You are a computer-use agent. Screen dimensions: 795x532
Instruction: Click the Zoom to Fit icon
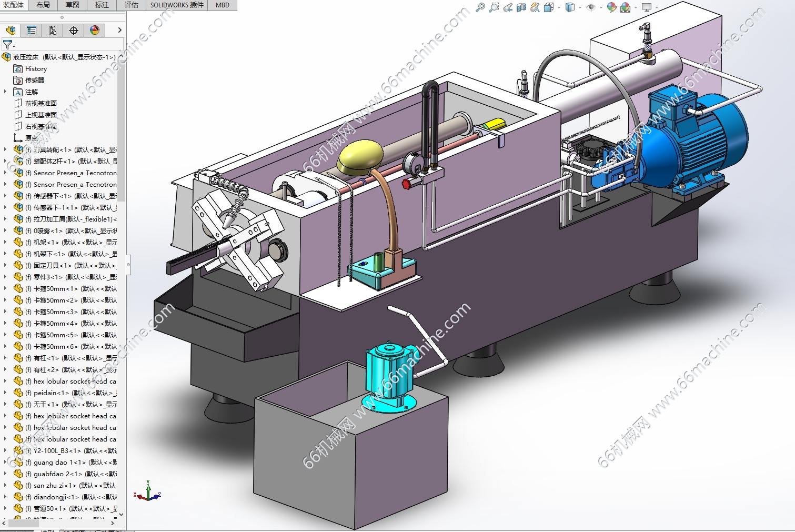480,7
